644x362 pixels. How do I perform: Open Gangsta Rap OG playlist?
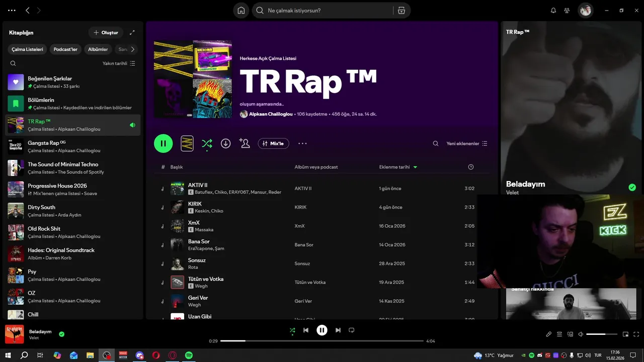point(73,146)
